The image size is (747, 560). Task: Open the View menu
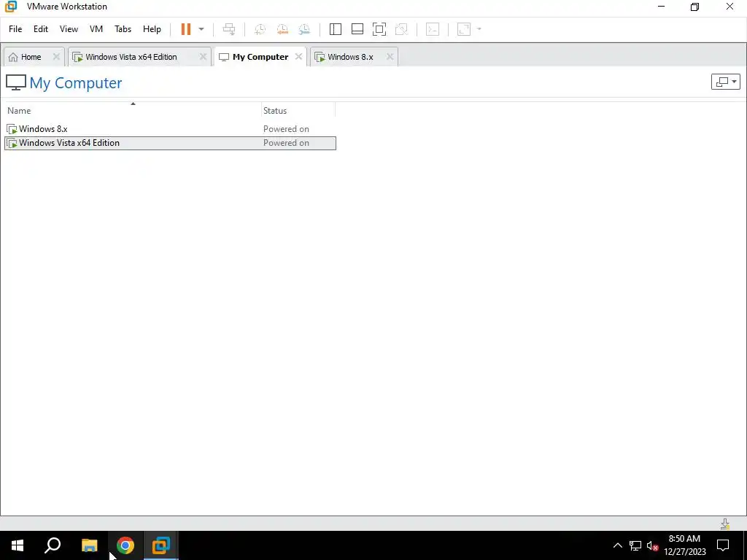point(69,29)
